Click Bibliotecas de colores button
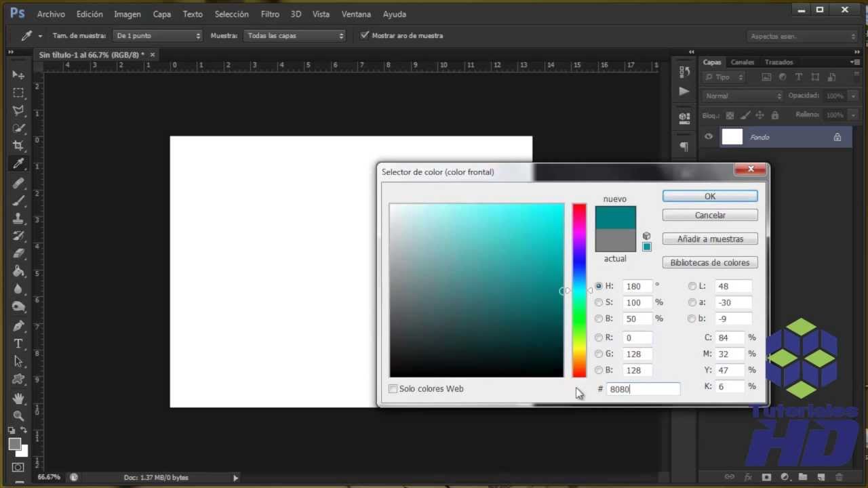 click(x=710, y=262)
